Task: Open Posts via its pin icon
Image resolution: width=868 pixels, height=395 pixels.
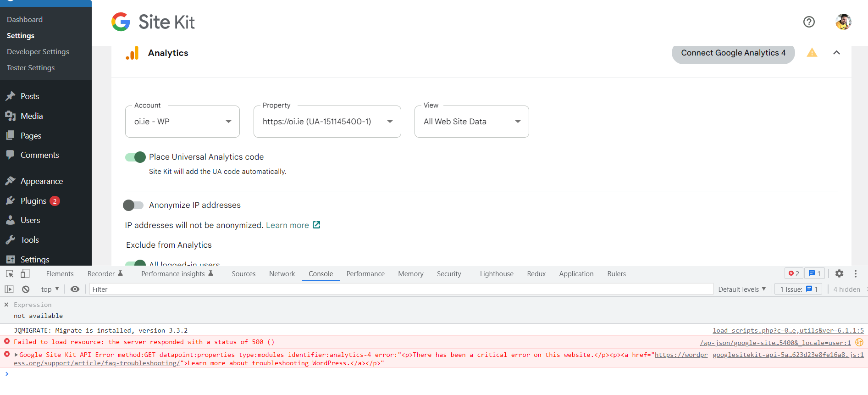Action: tap(11, 96)
